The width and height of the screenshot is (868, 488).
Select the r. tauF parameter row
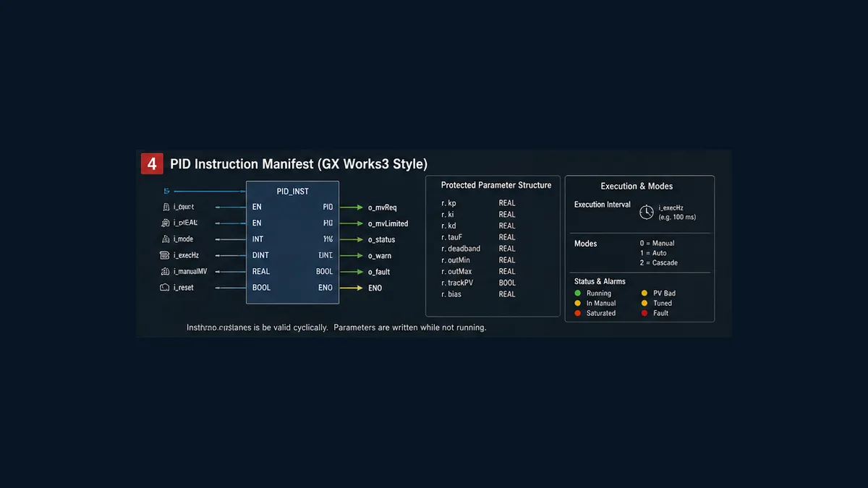479,237
